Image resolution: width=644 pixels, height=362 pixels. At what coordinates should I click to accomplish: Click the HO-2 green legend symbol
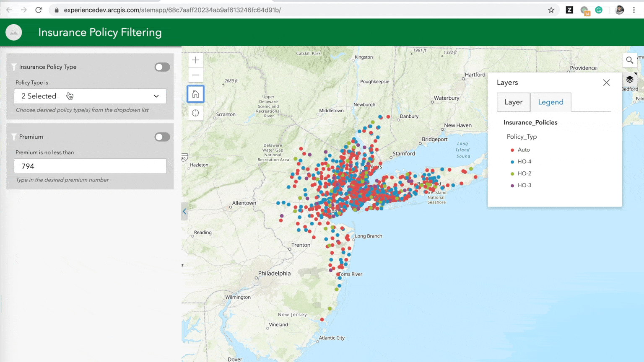512,173
